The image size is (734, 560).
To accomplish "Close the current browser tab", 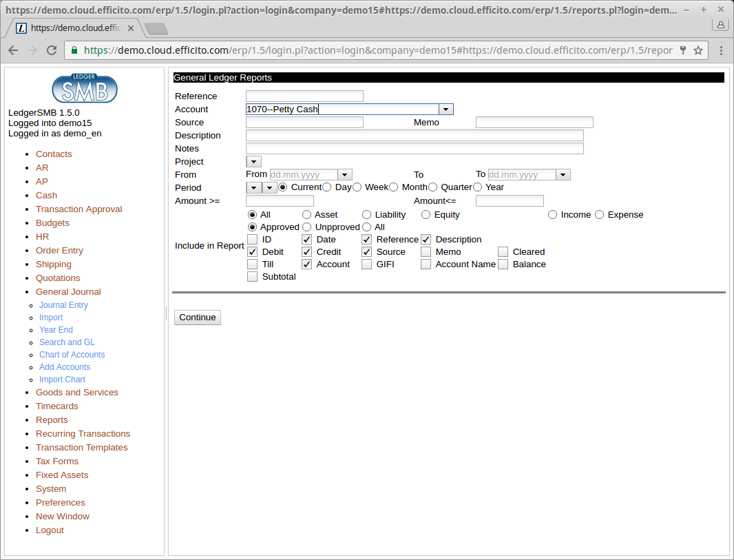I will coord(131,28).
